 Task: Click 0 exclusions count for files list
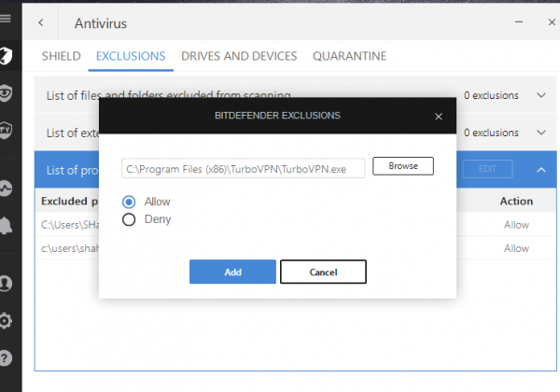(x=491, y=96)
